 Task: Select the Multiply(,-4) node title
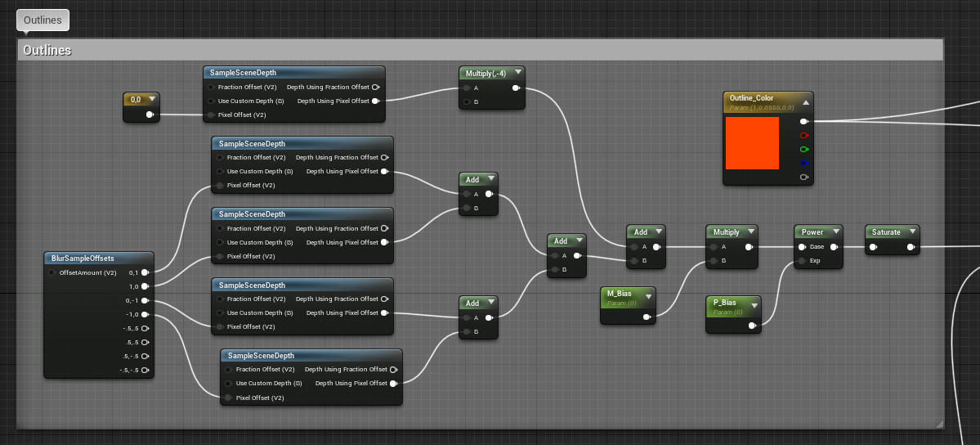(x=486, y=74)
